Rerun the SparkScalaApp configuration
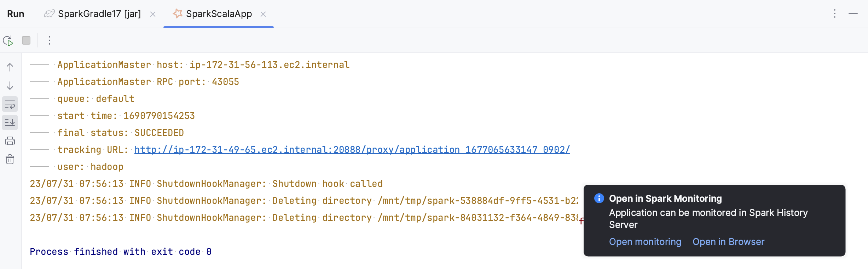This screenshot has width=868, height=269. (x=8, y=41)
